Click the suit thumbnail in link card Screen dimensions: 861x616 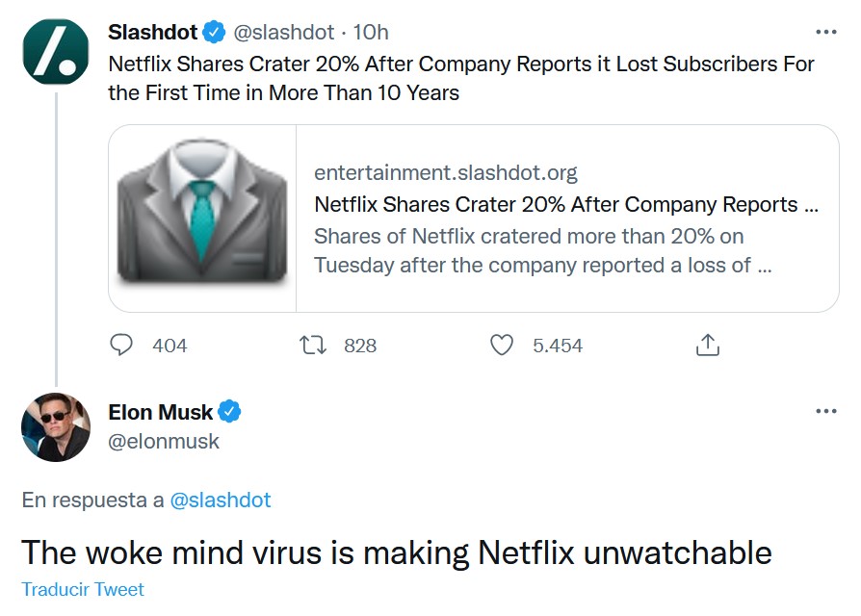pos(202,218)
